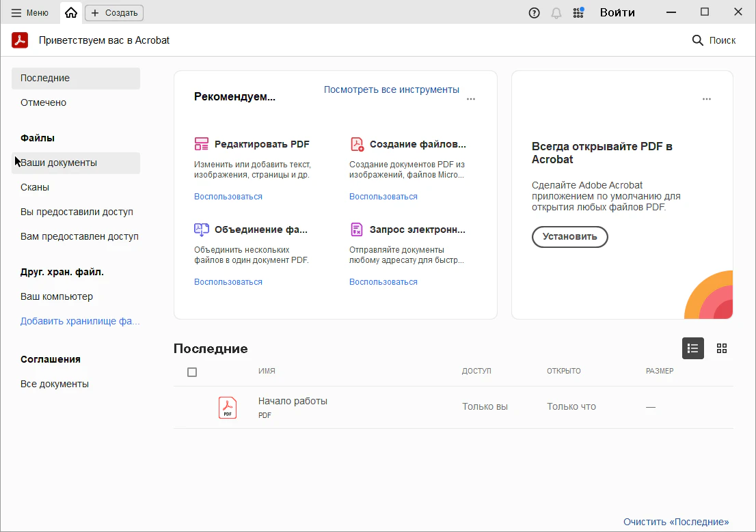Click the Adobe Acrobat logo icon
The image size is (756, 532).
(x=20, y=40)
